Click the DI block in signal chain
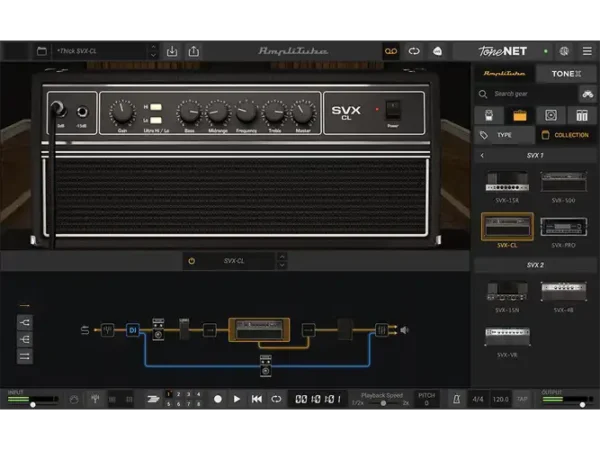Screen dimensions: 600x450 (x=132, y=330)
